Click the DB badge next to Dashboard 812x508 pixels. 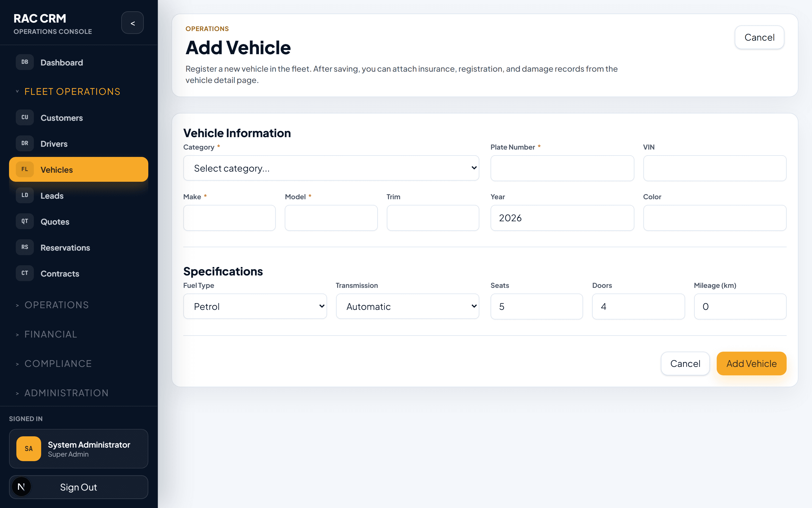pyautogui.click(x=25, y=62)
